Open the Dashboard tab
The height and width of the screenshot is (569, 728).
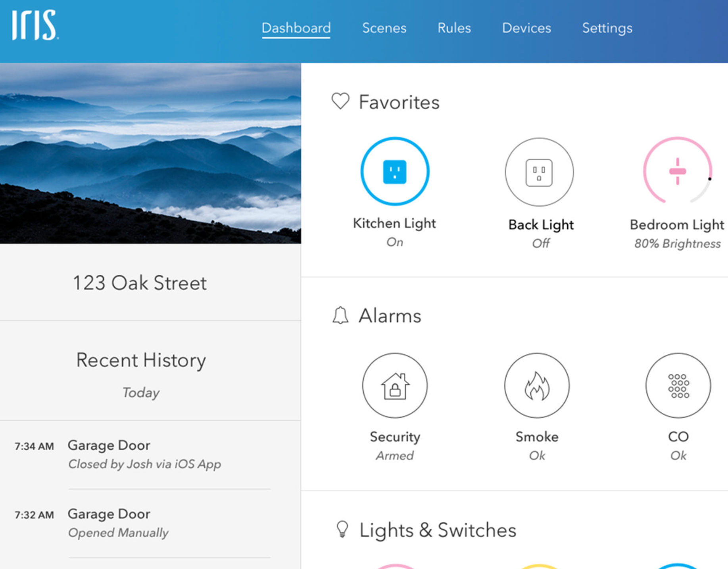pyautogui.click(x=296, y=28)
